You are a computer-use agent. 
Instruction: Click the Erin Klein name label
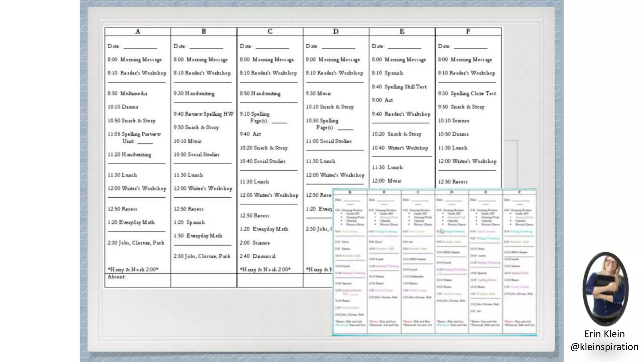click(604, 334)
